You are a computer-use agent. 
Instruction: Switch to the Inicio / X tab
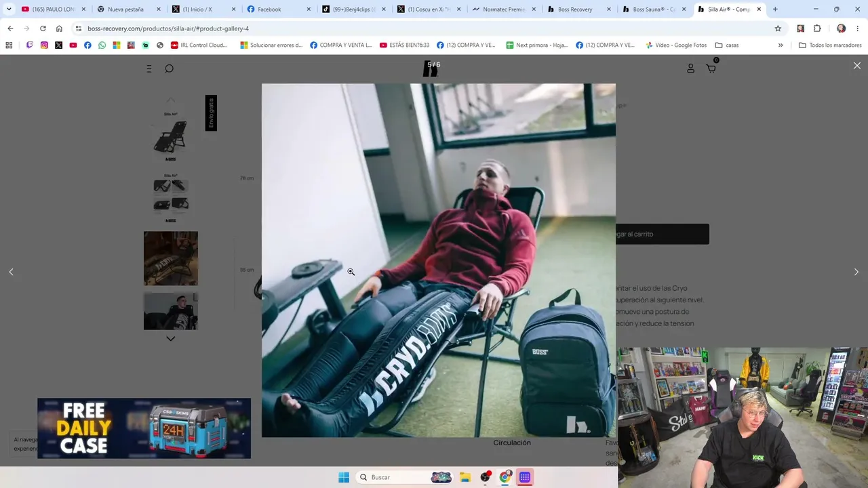pos(203,9)
